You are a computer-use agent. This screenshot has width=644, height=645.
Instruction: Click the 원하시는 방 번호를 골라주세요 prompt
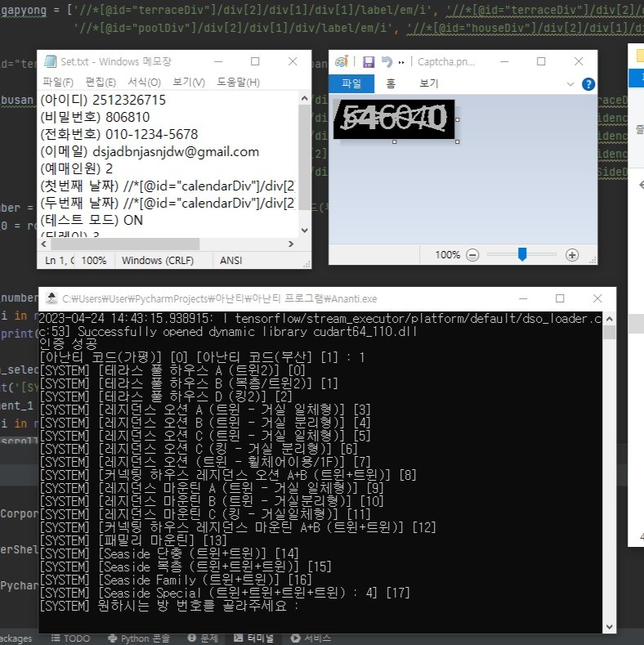coord(169,606)
